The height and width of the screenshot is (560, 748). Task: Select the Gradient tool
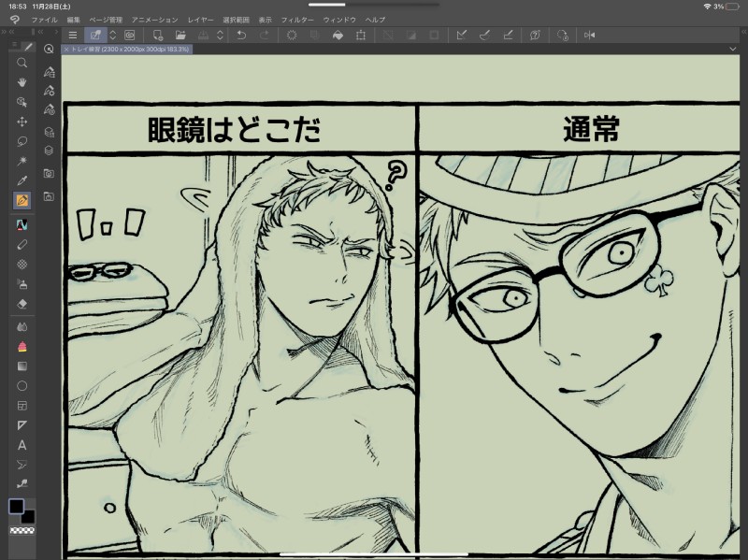[x=22, y=366]
